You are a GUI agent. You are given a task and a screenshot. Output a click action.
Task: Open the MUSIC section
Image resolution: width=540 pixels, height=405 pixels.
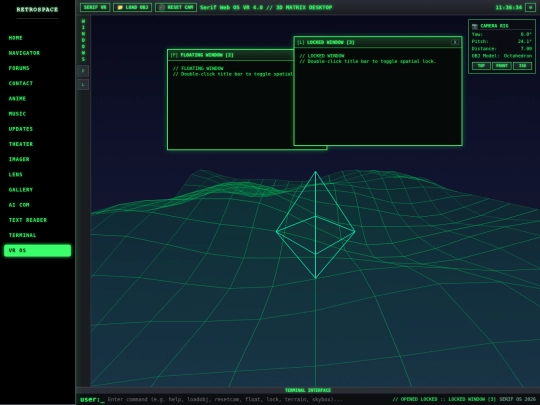(x=37, y=114)
